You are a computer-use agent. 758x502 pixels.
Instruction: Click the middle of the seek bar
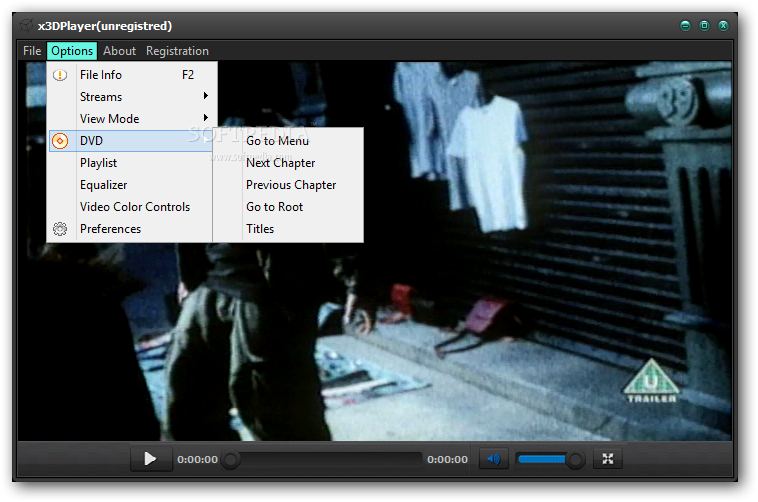point(323,459)
